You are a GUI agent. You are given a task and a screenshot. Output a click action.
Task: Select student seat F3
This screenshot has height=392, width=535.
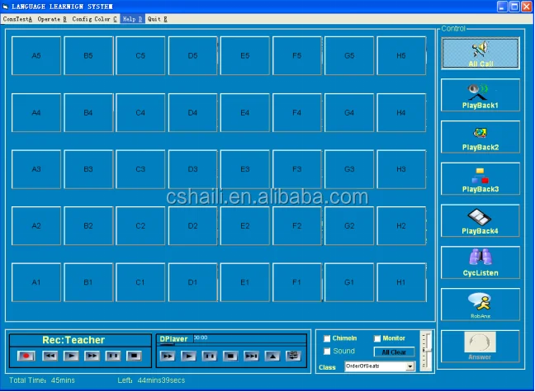(297, 169)
